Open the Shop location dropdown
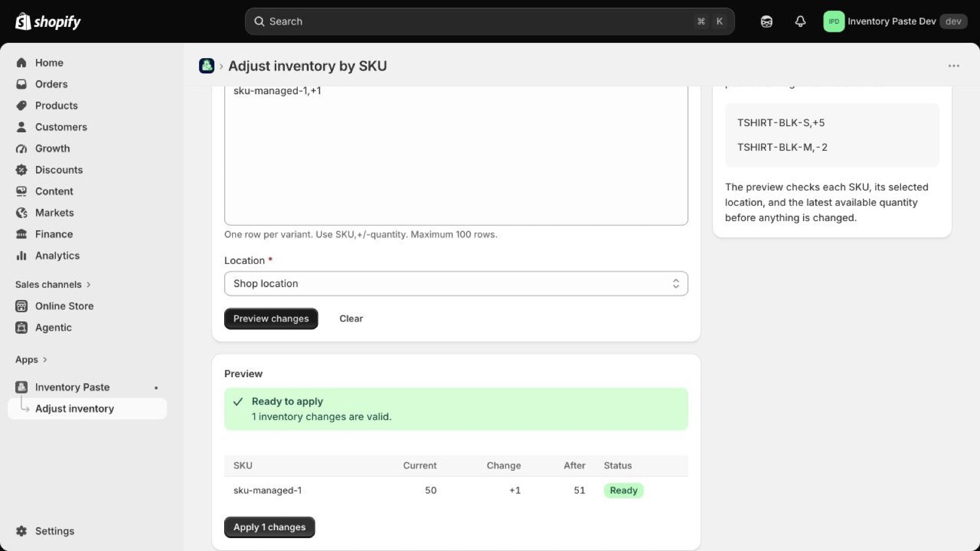 (x=456, y=283)
